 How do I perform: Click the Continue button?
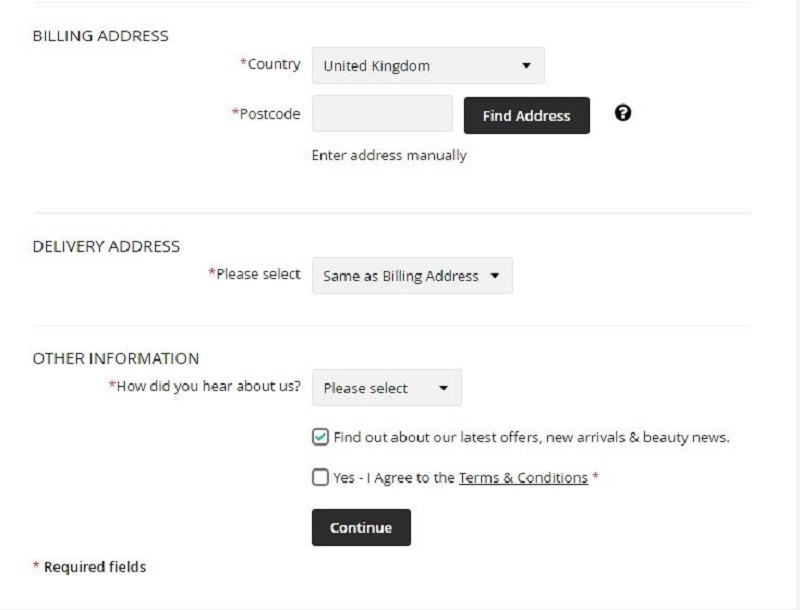361,527
